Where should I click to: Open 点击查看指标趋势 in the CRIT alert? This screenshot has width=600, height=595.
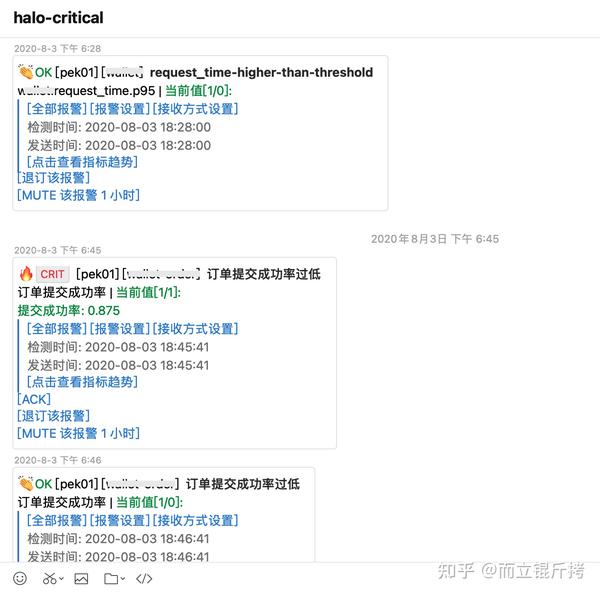point(82,381)
